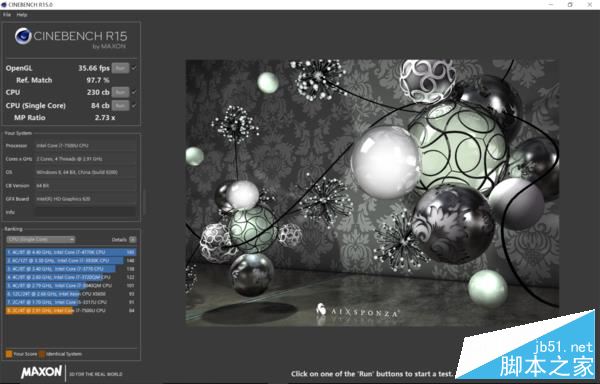Click the AIXSPONZA logo in the render
The width and height of the screenshot is (600, 384).
coord(358,311)
